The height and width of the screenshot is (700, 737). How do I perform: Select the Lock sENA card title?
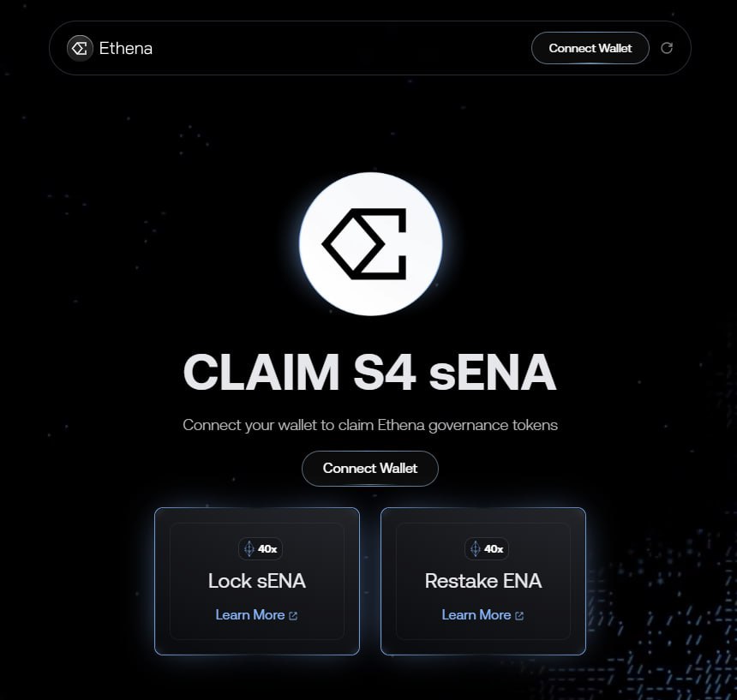pyautogui.click(x=256, y=581)
